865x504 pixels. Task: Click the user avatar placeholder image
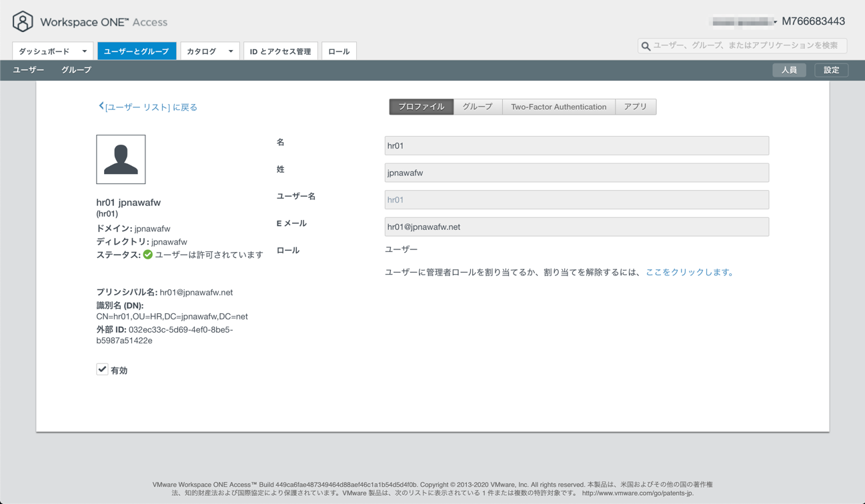pyautogui.click(x=121, y=159)
